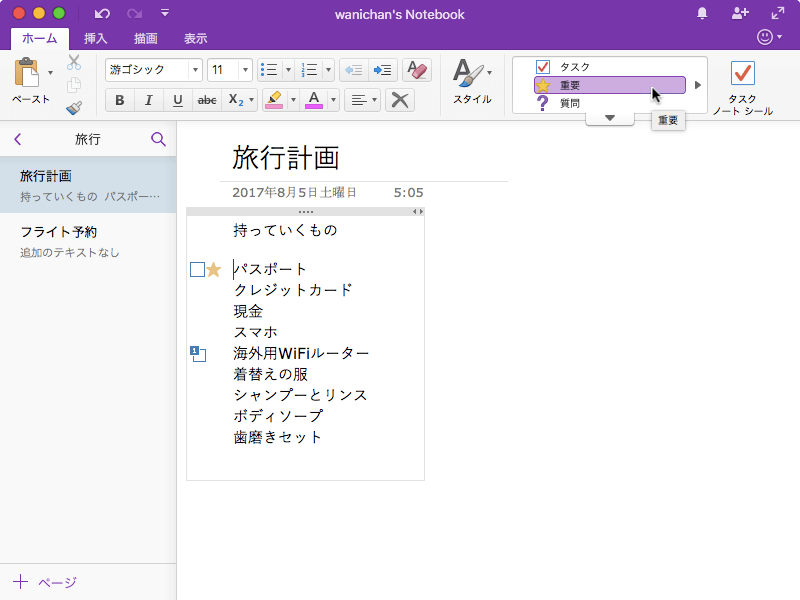Open the subscript options arrow
Viewport: 800px width, 600px height.
pos(251,100)
